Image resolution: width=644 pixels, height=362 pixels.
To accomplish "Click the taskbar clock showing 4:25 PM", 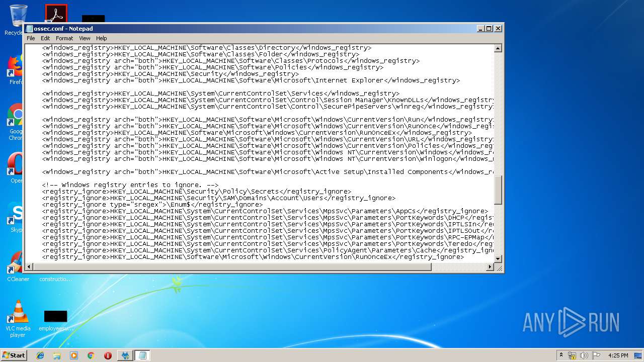I will (618, 355).
